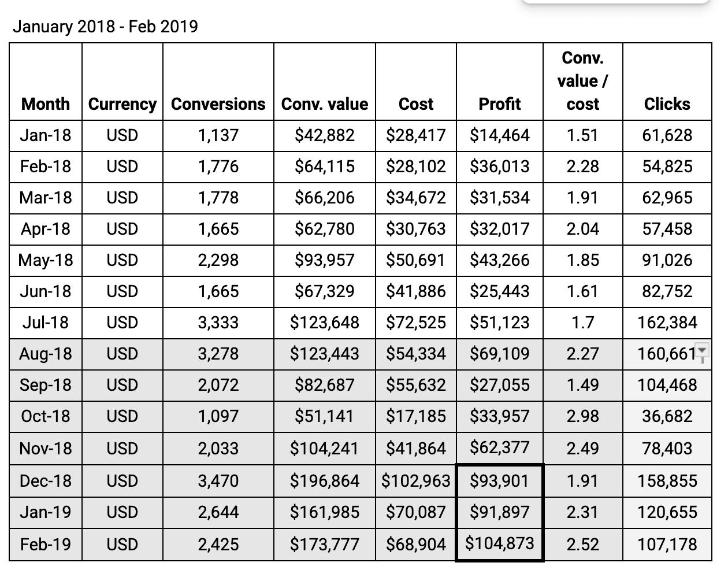This screenshot has height=570, width=728.
Task: Select the Feb-19 profit cell $104,873
Action: click(500, 543)
